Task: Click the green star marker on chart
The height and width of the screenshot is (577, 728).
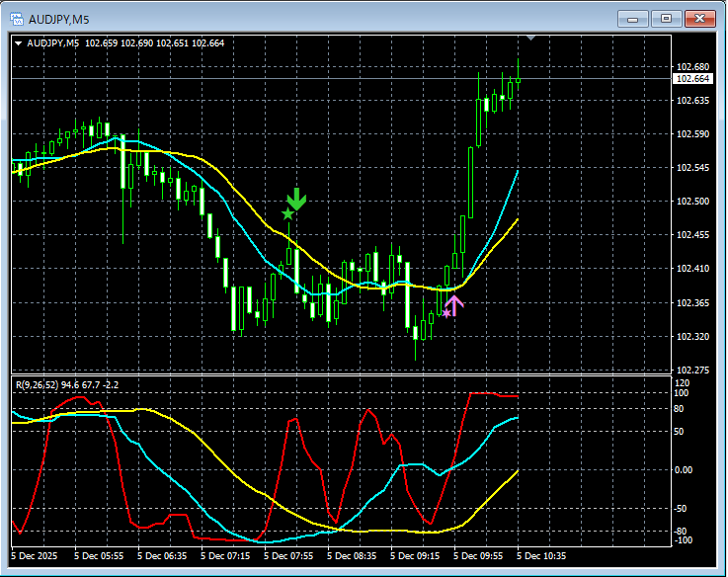Action: pos(287,213)
